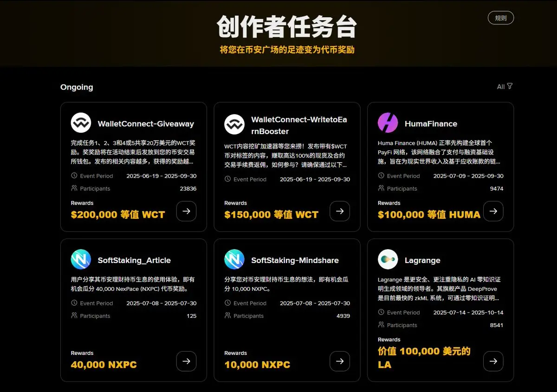Select the WalletConnect-WritetoEarnBooster title
This screenshot has width=557, height=392.
[x=299, y=125]
